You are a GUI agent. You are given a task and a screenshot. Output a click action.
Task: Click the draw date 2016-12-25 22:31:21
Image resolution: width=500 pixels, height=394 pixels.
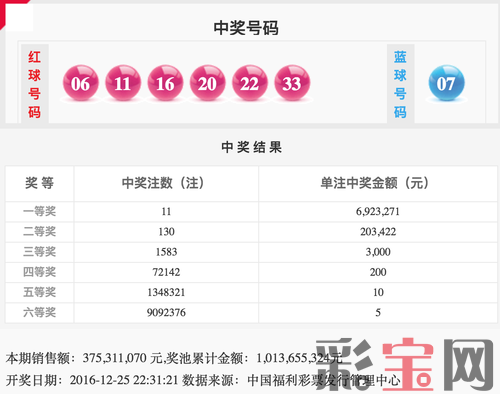pyautogui.click(x=124, y=380)
